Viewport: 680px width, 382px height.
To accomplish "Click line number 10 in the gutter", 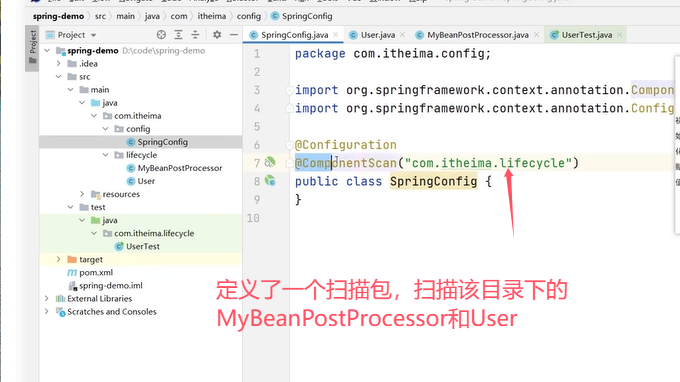I will click(253, 218).
